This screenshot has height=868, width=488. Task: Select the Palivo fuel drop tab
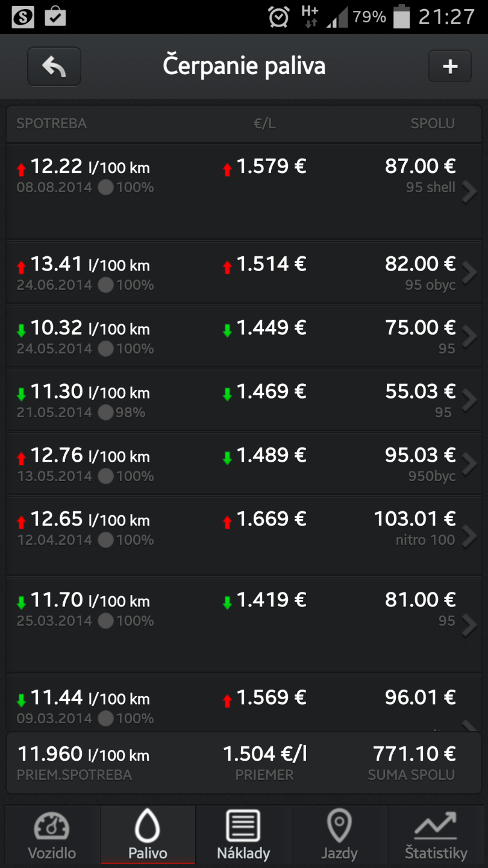[148, 835]
